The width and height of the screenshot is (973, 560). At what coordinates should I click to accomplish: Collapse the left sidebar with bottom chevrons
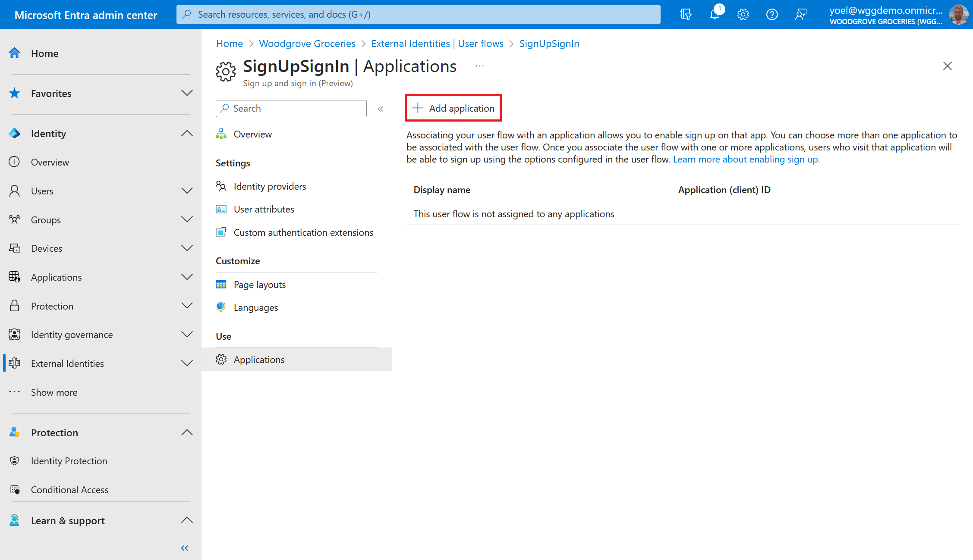(185, 548)
